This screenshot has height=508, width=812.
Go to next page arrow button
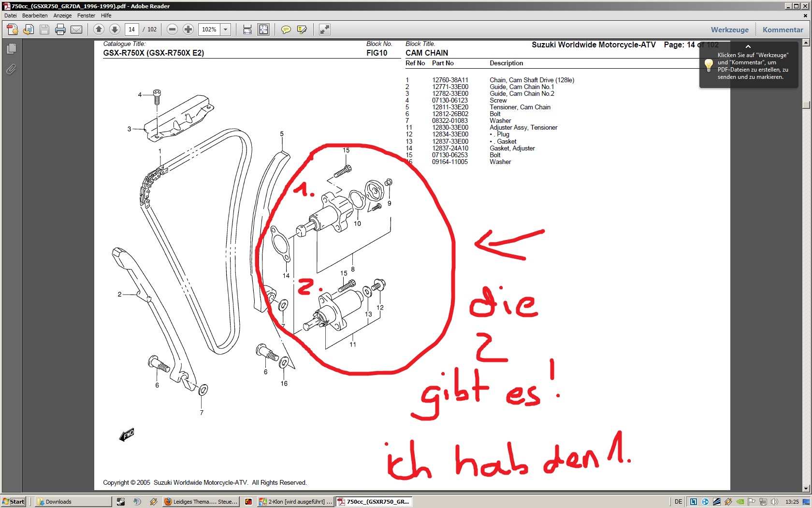[x=115, y=30]
